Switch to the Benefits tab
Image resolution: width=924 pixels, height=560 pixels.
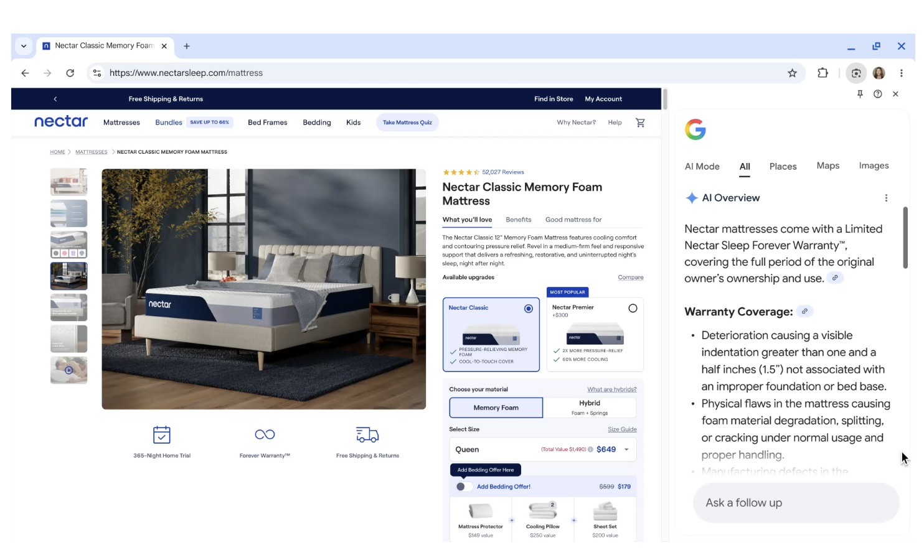[518, 220]
